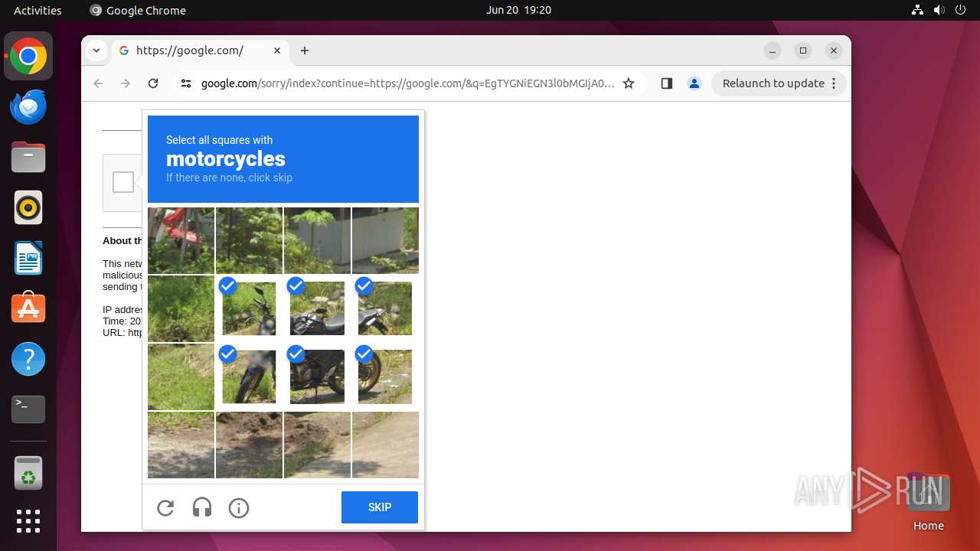Open Help from dock

[x=28, y=359]
